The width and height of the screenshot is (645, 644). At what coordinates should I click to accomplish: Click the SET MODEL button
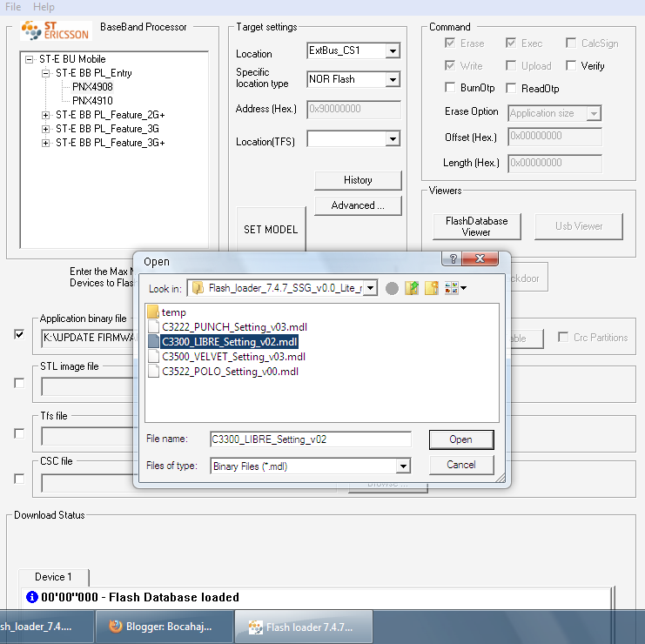[x=271, y=229]
